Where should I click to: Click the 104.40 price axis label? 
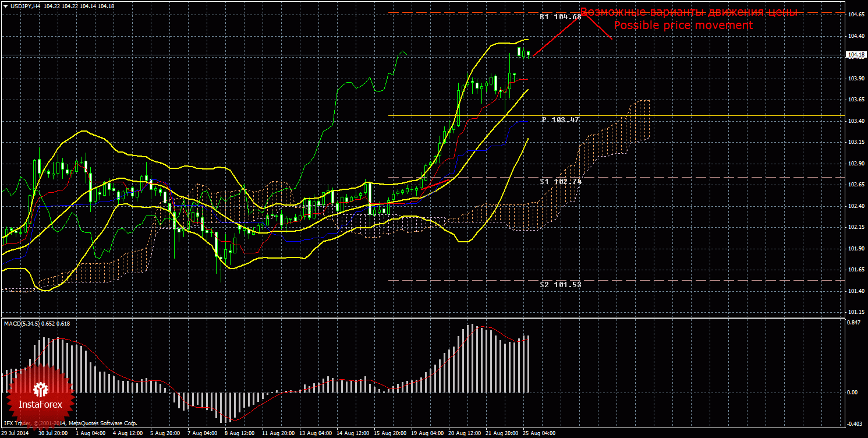click(x=856, y=36)
